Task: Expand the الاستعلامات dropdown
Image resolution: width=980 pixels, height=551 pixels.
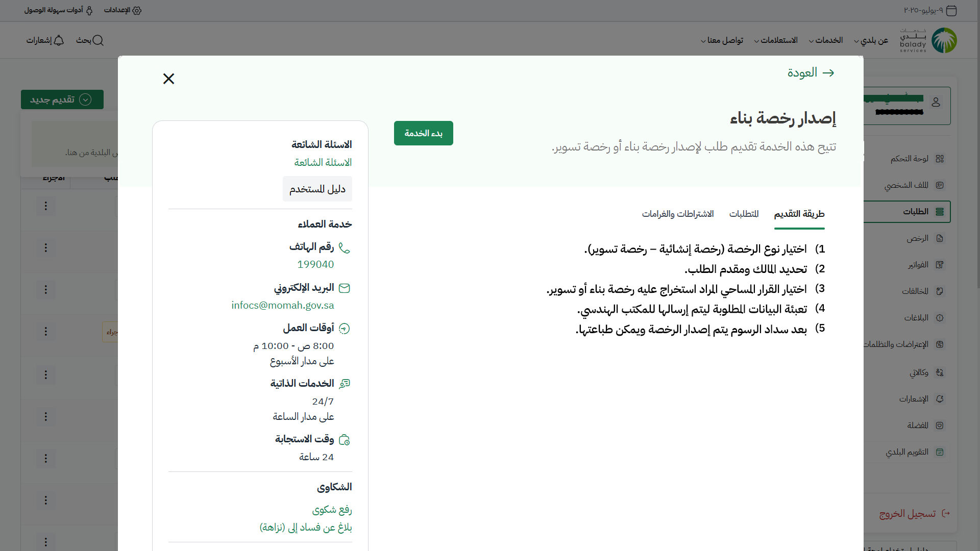Action: (x=776, y=40)
